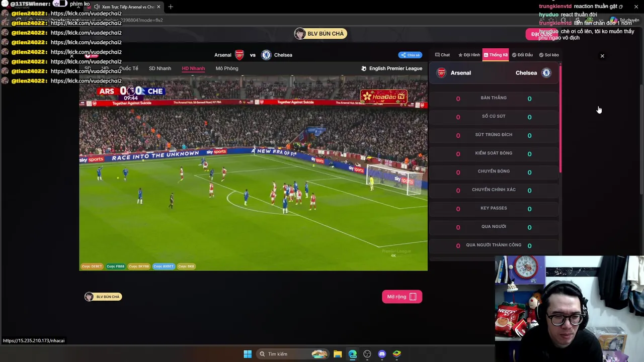Viewport: 644px width, 362px height.
Task: Mute the tab via speaker icon
Action: tap(97, 7)
